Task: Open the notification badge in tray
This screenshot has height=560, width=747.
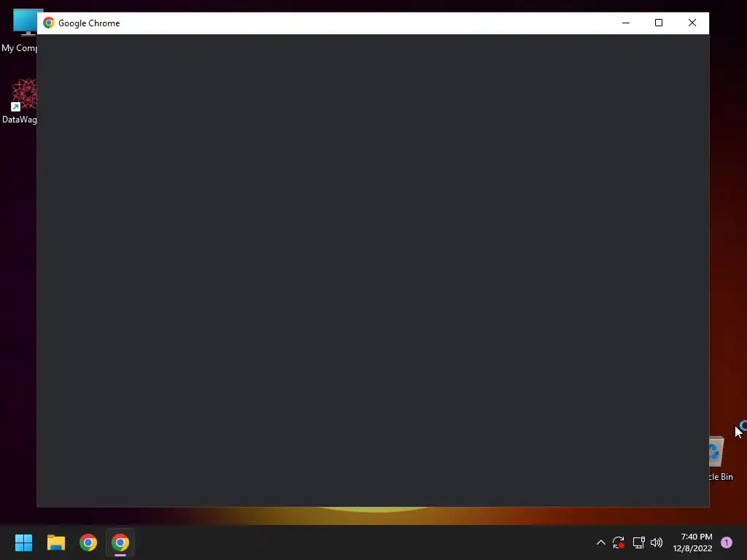Action: click(x=727, y=542)
